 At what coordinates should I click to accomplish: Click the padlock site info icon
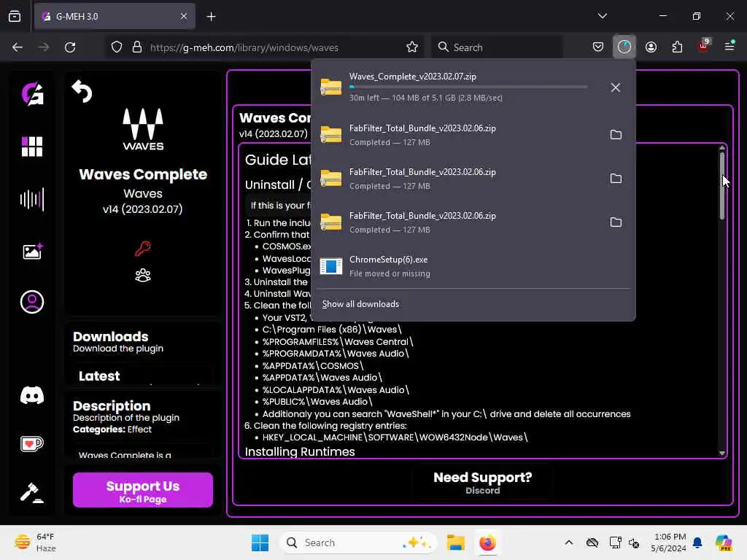click(137, 47)
